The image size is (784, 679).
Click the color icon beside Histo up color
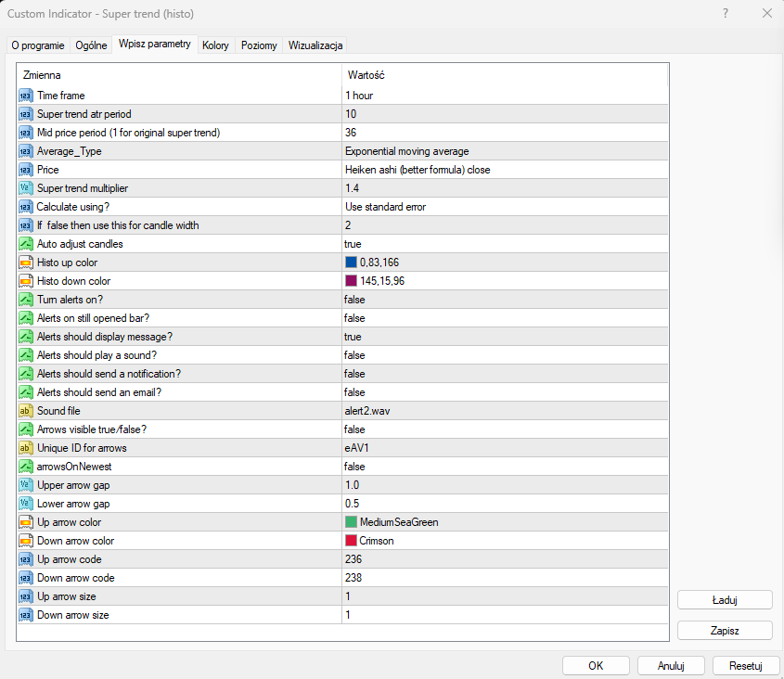[x=26, y=263]
